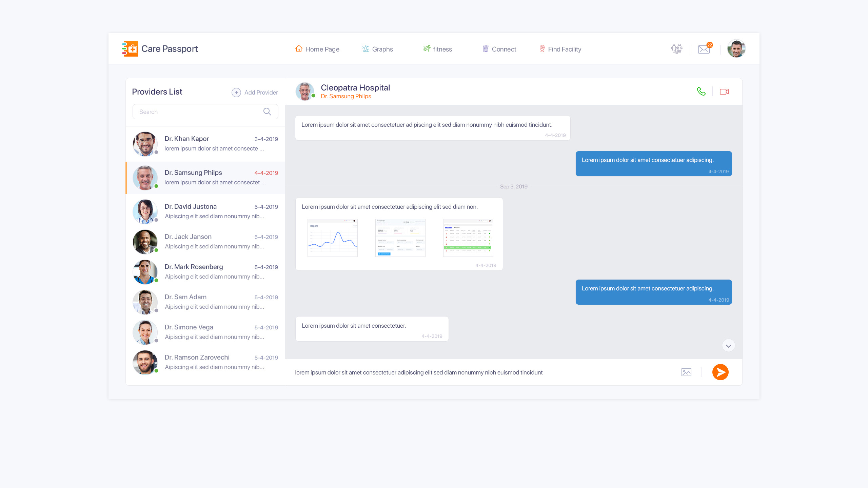
Task: Start a video call with camera icon
Action: 724,91
